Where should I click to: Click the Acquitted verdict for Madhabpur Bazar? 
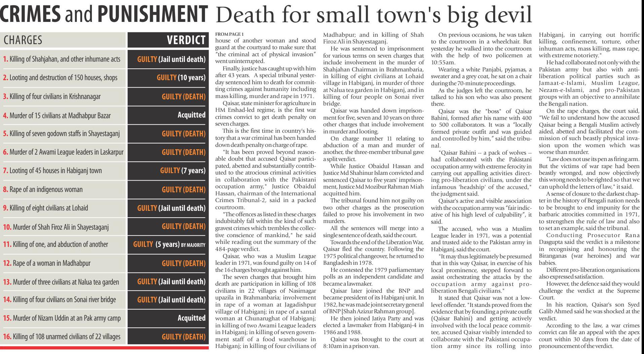click(x=191, y=115)
